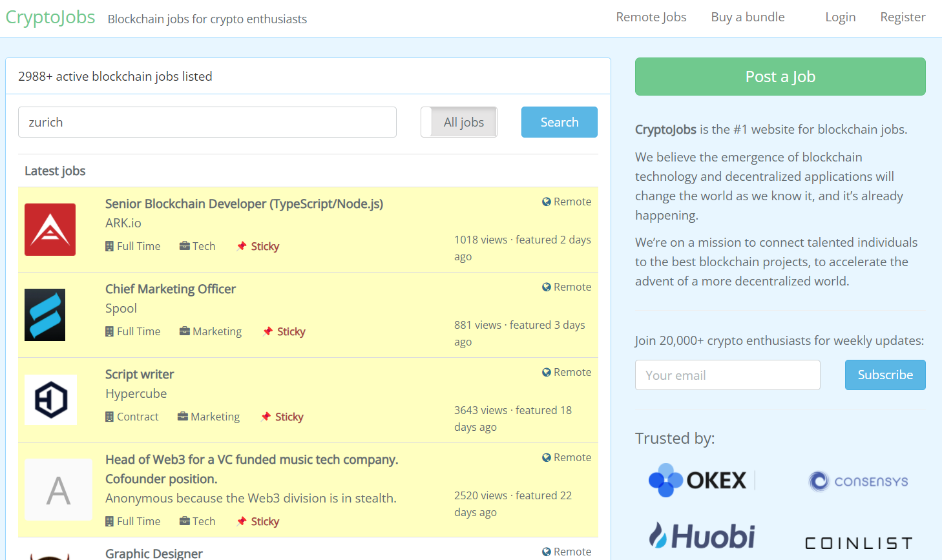
Task: Click the Sticky label on Spool job
Action: coord(291,331)
